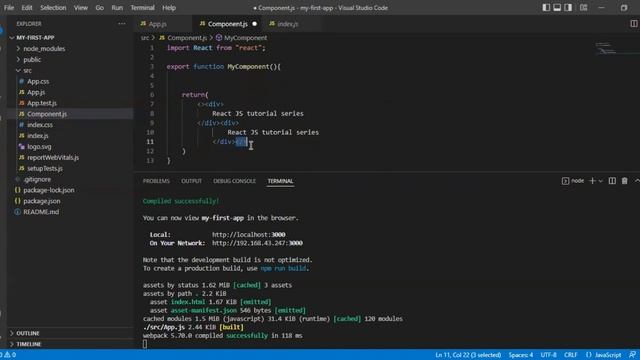Open App.js in explorer tree
This screenshot has width=640, height=360.
tap(36, 92)
